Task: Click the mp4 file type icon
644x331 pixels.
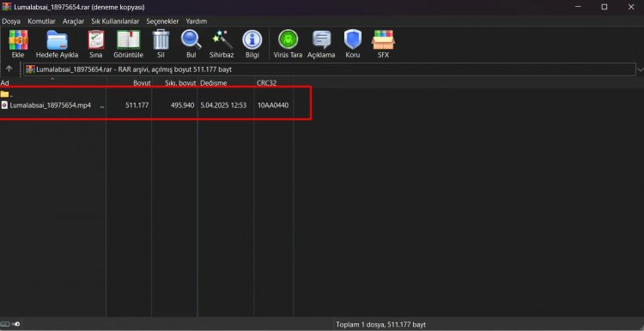Action: (4, 105)
